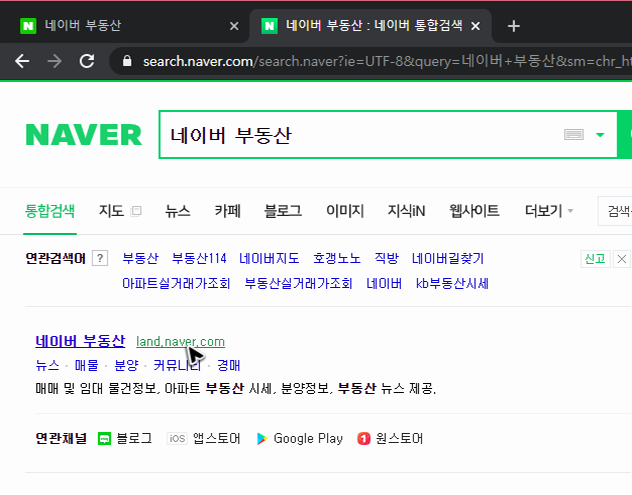
Task: Go back with browser back arrow
Action: coord(22,61)
